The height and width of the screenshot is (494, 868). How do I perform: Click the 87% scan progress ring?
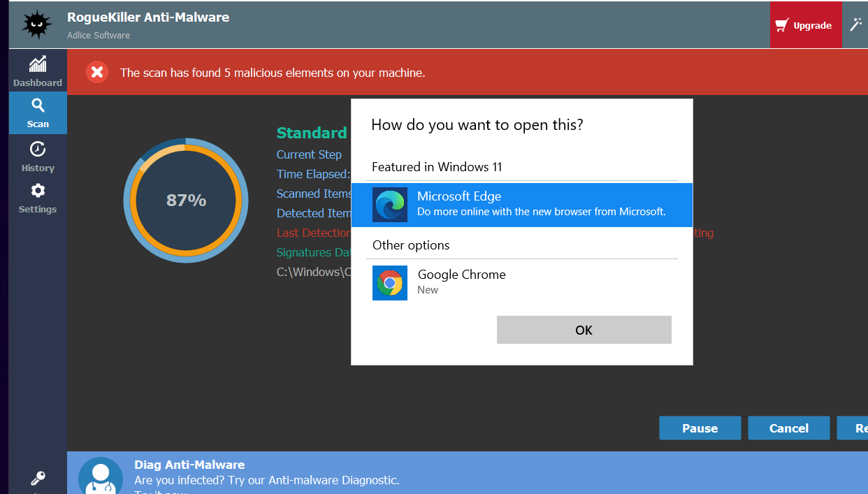click(x=186, y=201)
